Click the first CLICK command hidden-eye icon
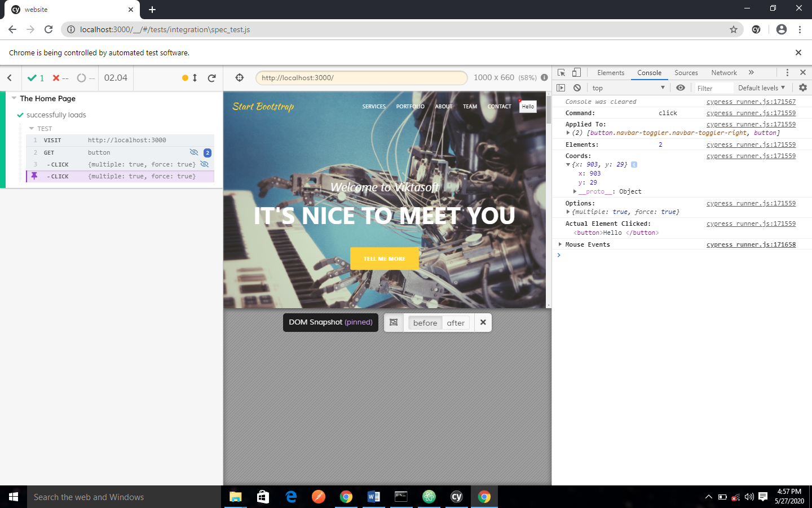 (205, 164)
